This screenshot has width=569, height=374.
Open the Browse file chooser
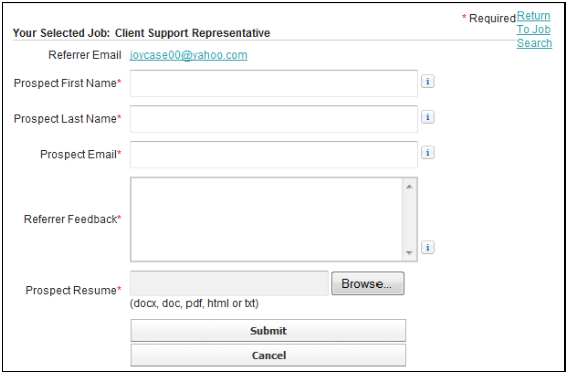(x=368, y=283)
